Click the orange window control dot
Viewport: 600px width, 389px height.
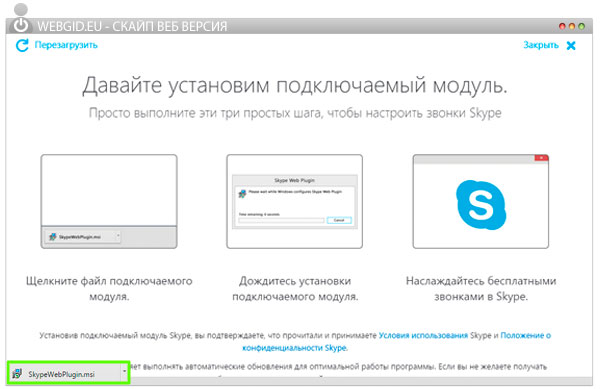(572, 26)
